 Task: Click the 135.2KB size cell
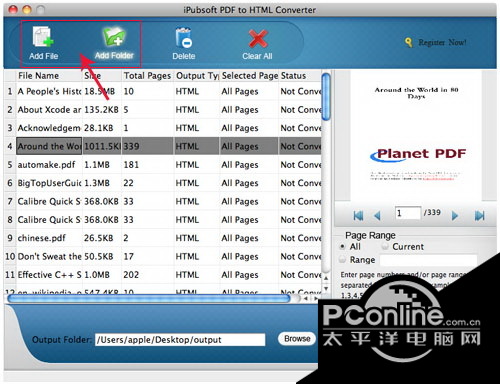(x=101, y=110)
